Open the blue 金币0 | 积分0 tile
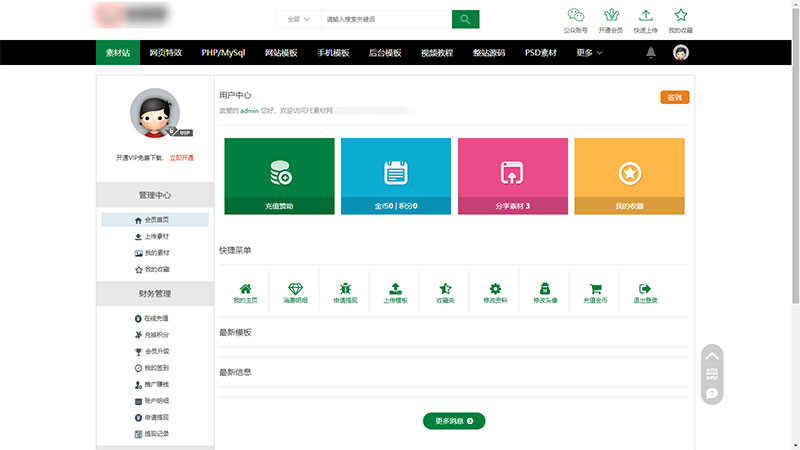Image resolution: width=800 pixels, height=450 pixels. (x=396, y=176)
